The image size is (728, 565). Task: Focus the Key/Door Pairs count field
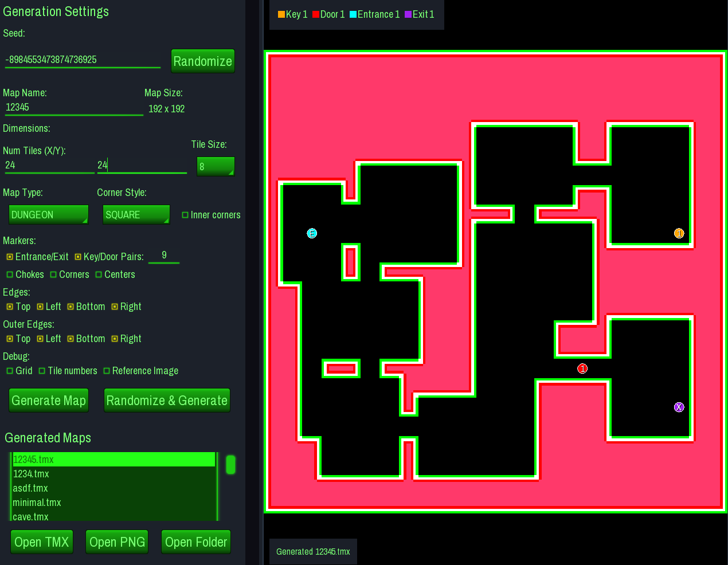164,256
